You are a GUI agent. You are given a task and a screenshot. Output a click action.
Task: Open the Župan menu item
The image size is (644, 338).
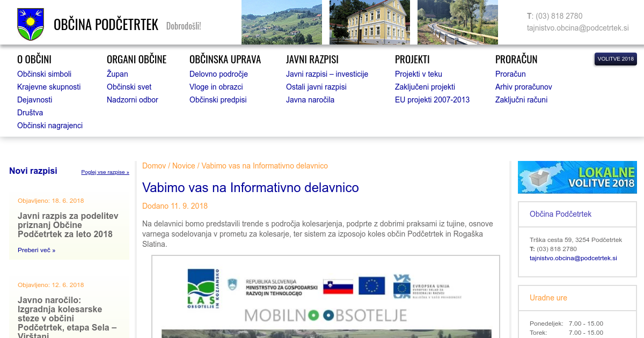pos(117,74)
